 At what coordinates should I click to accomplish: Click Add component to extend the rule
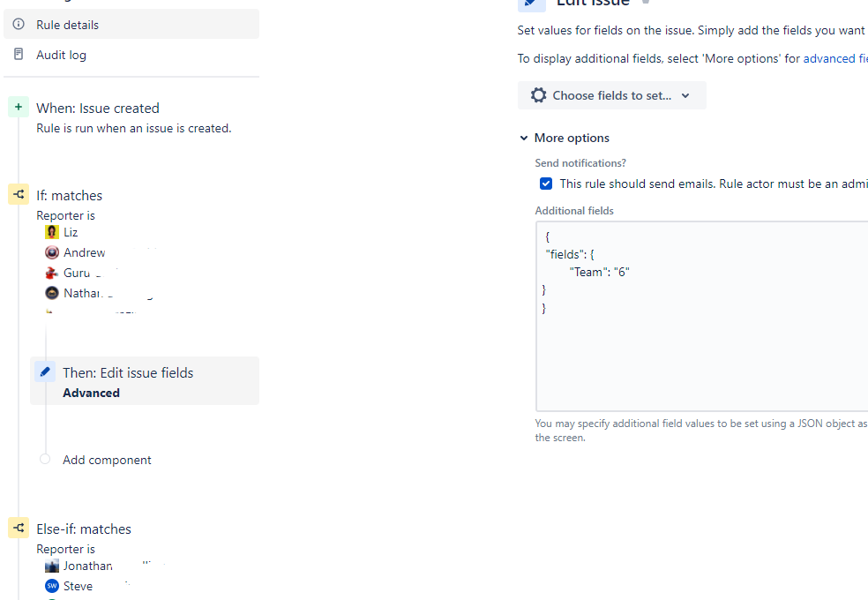coord(106,459)
